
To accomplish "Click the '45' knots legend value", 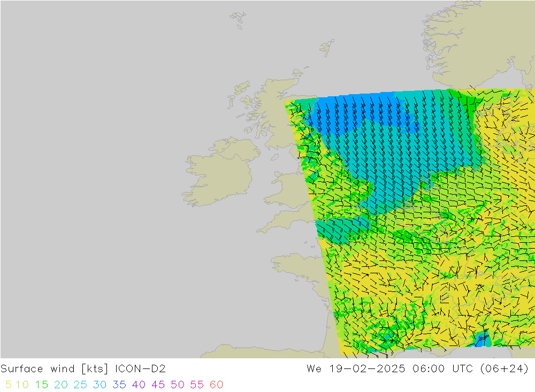I will (x=158, y=385).
